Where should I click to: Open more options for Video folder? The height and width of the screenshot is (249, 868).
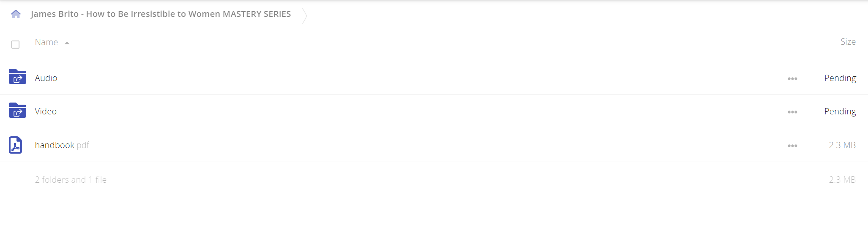click(x=792, y=112)
